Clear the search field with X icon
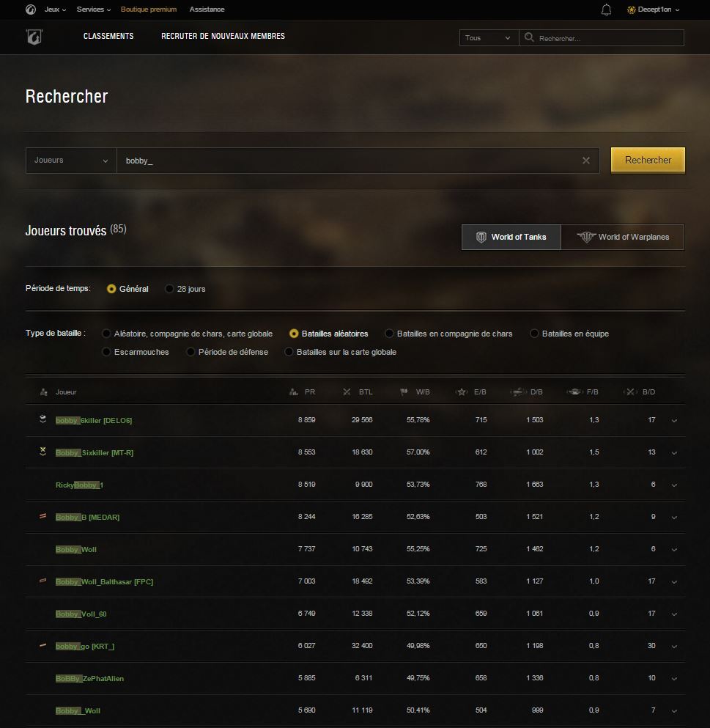This screenshot has height=728, width=710. tap(585, 161)
